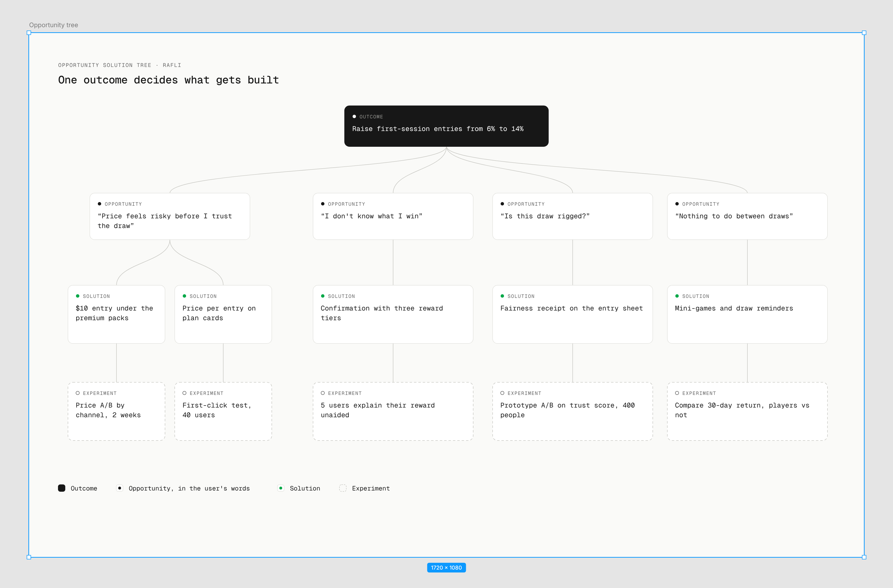
Task: Click the bottom-left frame resize handle
Action: [29, 557]
